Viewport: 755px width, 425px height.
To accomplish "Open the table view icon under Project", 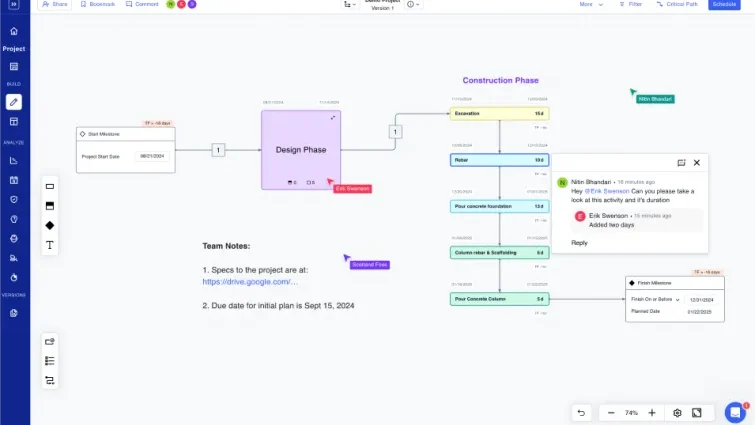I will 13,66.
